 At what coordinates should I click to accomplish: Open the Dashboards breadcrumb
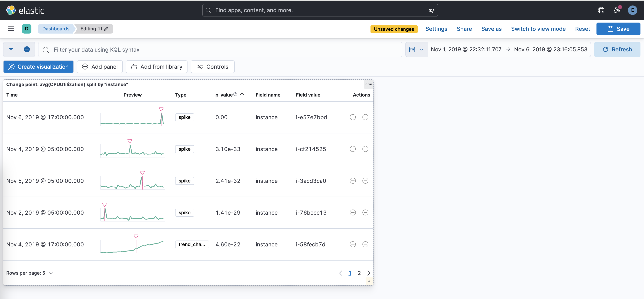(56, 29)
